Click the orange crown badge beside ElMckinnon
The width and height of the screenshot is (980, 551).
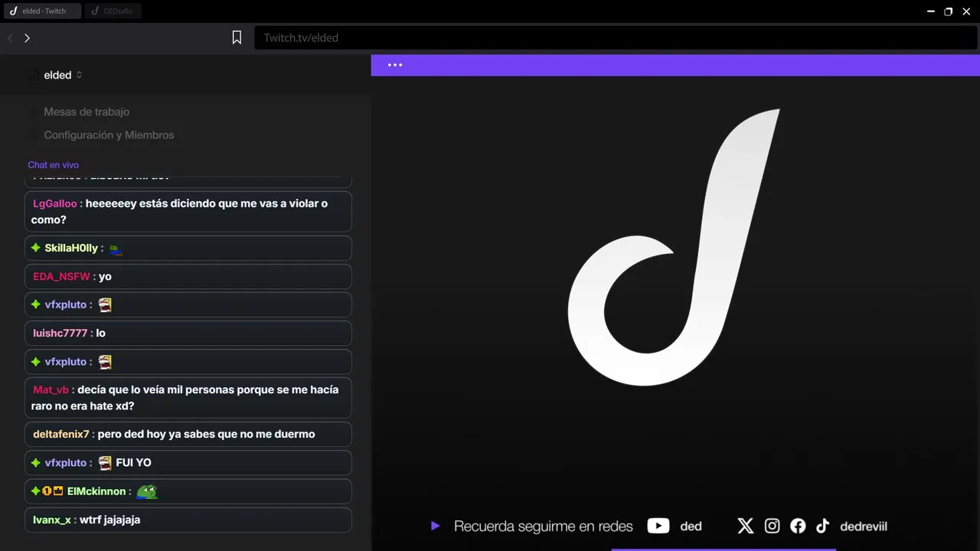coord(58,491)
